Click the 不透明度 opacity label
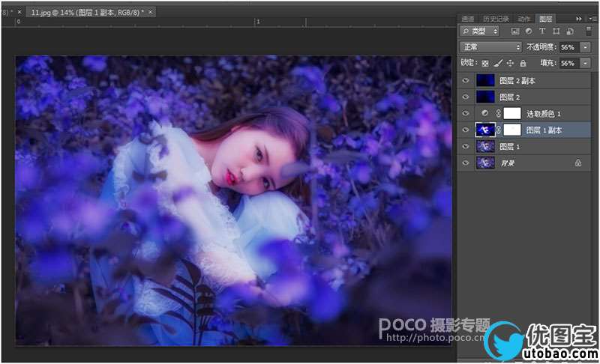The height and width of the screenshot is (364, 600). click(x=541, y=47)
